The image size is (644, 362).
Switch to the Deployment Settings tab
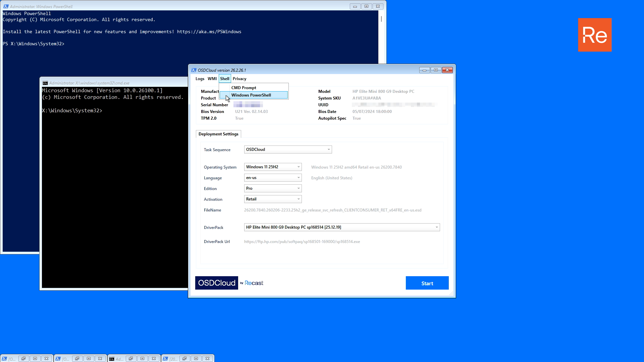pyautogui.click(x=218, y=134)
